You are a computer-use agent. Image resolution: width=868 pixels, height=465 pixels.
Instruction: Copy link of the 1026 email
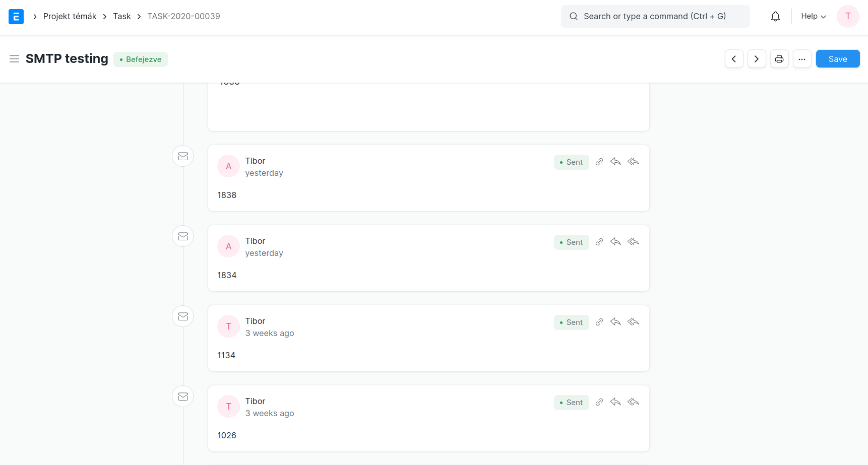pyautogui.click(x=599, y=402)
